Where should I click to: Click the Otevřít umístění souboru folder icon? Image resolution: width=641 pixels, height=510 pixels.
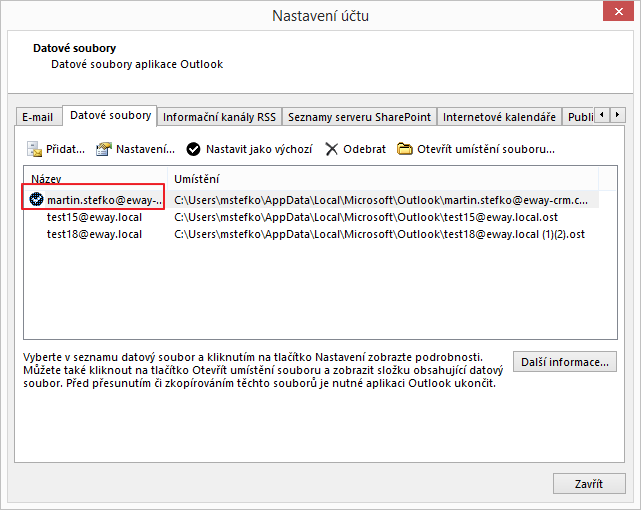405,149
